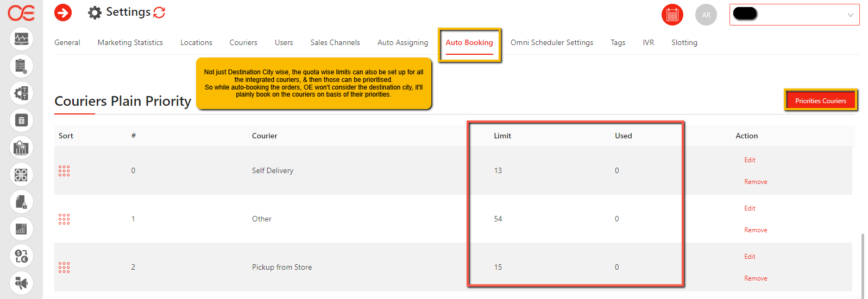Click the red arrow expand sidebar icon
Image resolution: width=868 pixels, height=299 pixels.
coord(63,12)
